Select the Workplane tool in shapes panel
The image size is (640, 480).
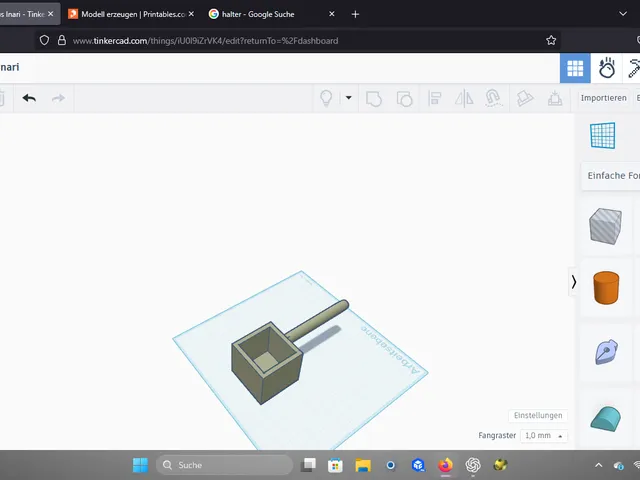[603, 136]
